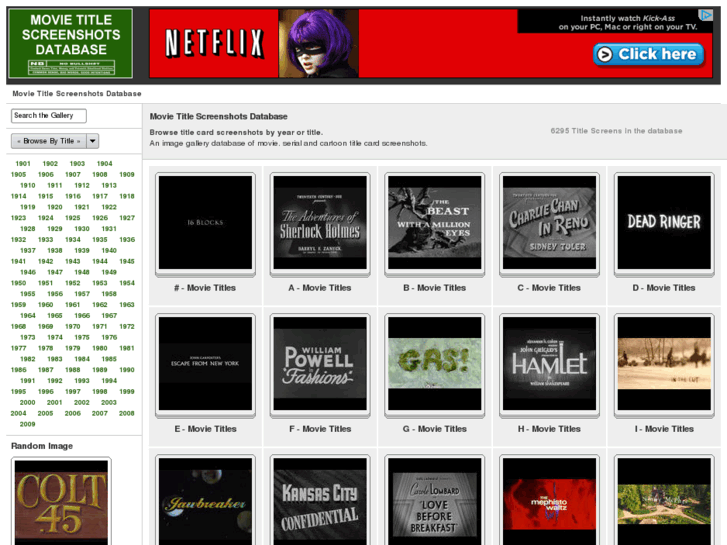Browse titles from year 1985
The image size is (727, 545).
tap(109, 359)
